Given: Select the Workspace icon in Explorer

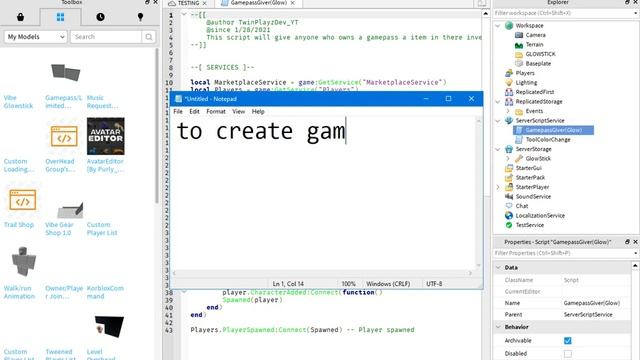Looking at the screenshot, I should coord(509,26).
